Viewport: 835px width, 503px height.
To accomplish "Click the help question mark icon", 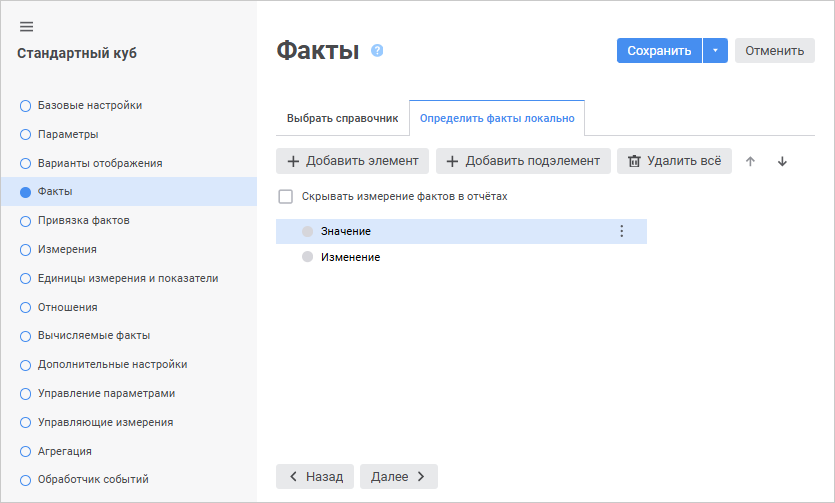I will pyautogui.click(x=377, y=50).
